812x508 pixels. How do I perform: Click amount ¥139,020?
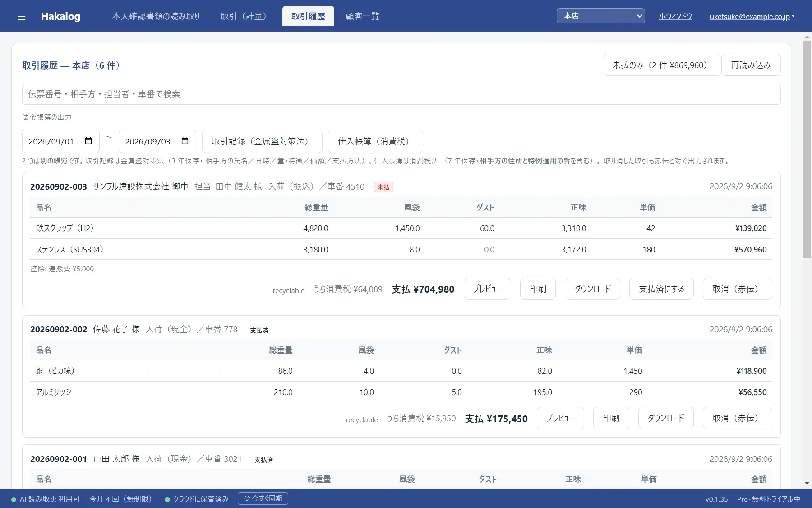751,228
